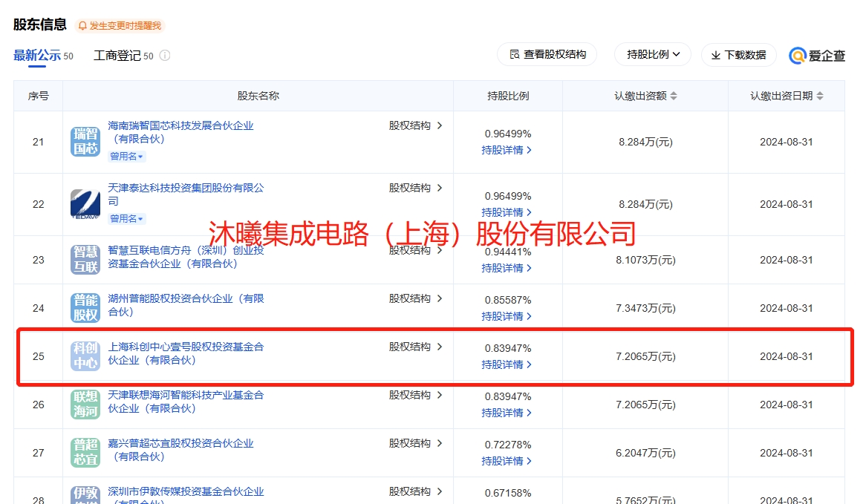Open 湖州普能股权投资合伙企业 link
This screenshot has height=504, width=866.
coord(186,305)
